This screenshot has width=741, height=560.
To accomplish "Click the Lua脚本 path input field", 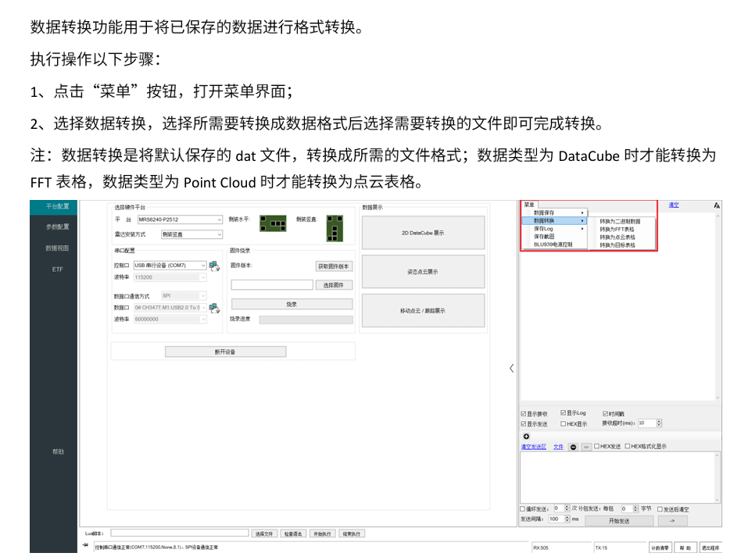I will tap(180, 533).
